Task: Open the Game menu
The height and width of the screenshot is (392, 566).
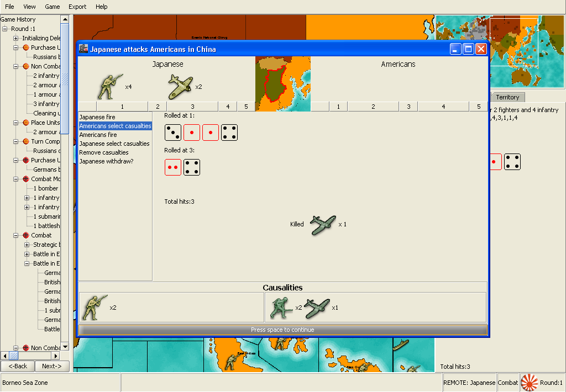Action: (53, 7)
